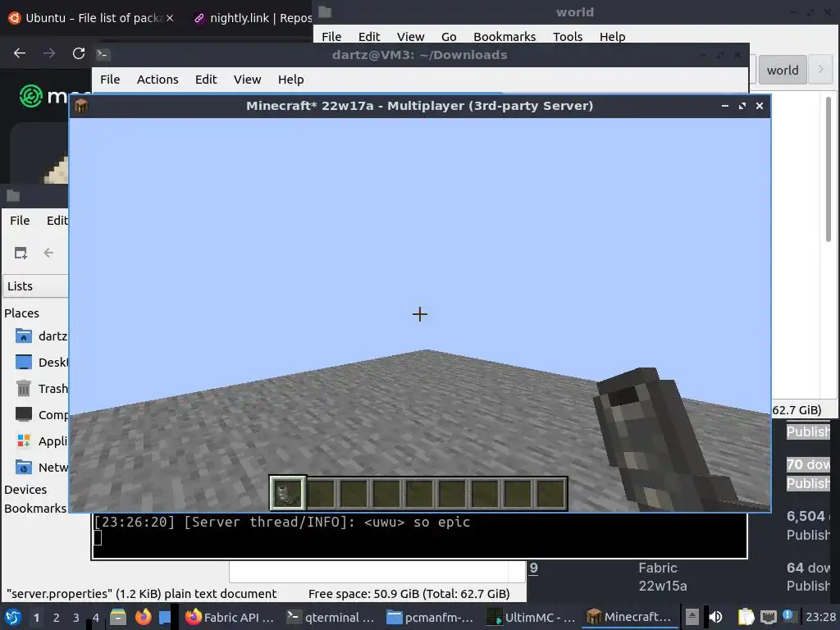Select the Minecraft taskbar entry

point(630,617)
